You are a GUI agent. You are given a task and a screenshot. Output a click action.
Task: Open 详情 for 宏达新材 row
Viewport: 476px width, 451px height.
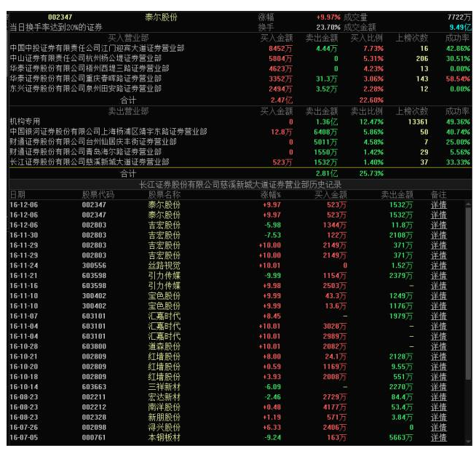pyautogui.click(x=438, y=397)
